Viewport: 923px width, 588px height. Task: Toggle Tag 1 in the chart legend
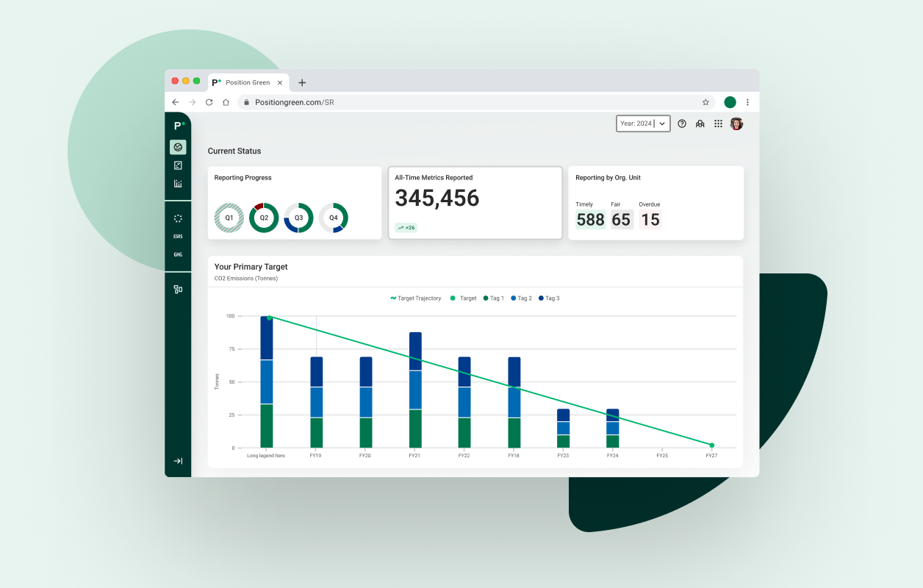493,298
